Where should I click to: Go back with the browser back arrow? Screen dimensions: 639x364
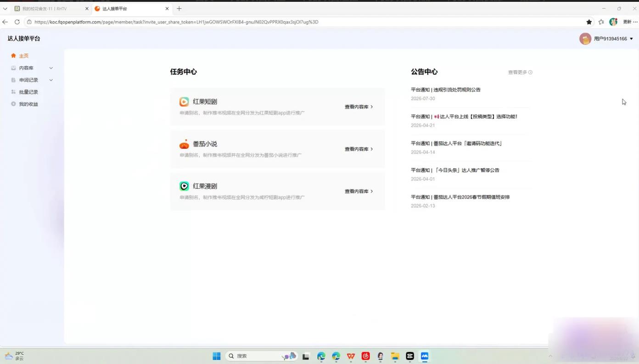5,22
